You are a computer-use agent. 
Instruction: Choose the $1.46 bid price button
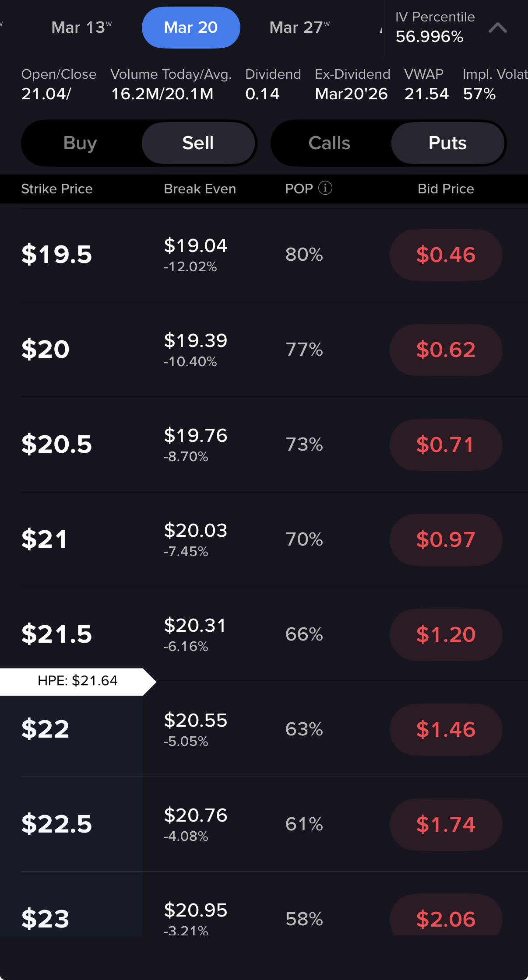446,730
